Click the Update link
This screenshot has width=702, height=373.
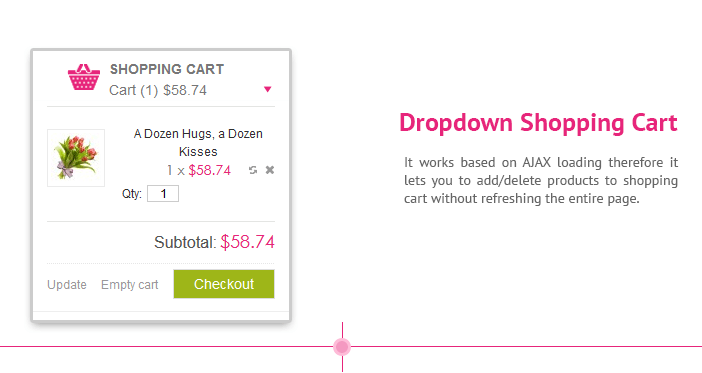pos(67,285)
